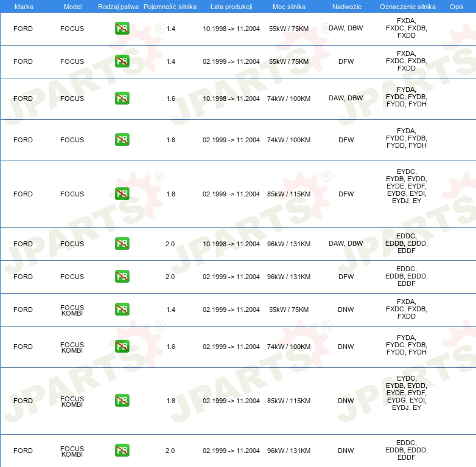The image size is (476, 467).
Task: Click FOCUS KOMBI model in the 1.6 row
Action: pos(72,348)
